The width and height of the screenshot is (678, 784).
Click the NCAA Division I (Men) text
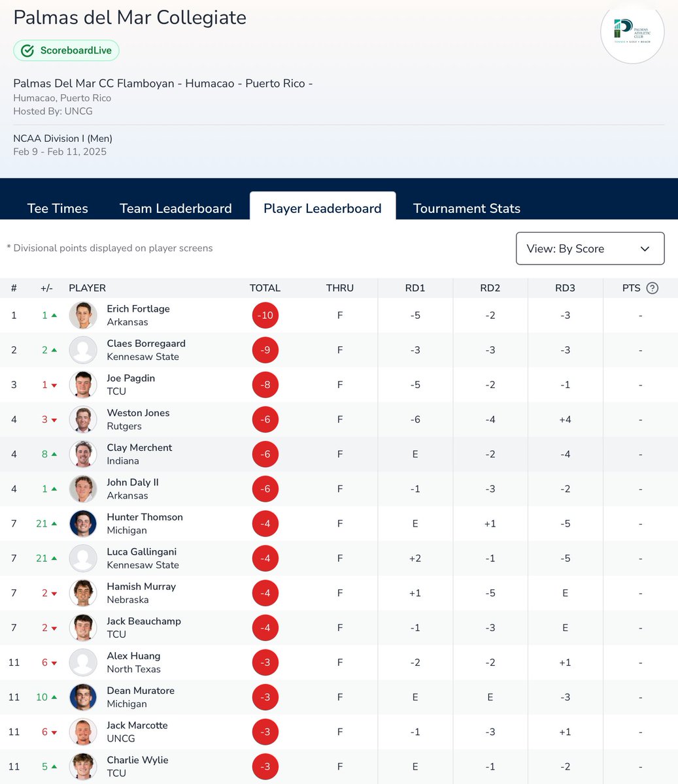point(63,139)
